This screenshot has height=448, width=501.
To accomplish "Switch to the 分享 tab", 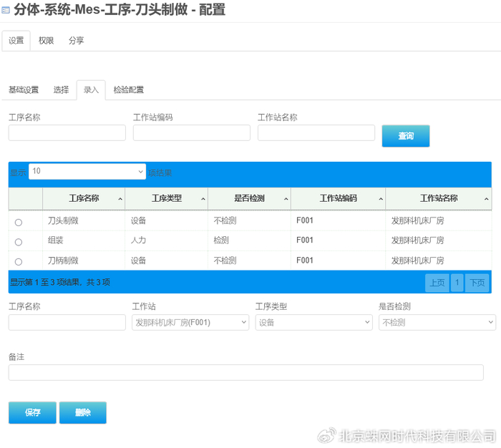I will tap(76, 41).
